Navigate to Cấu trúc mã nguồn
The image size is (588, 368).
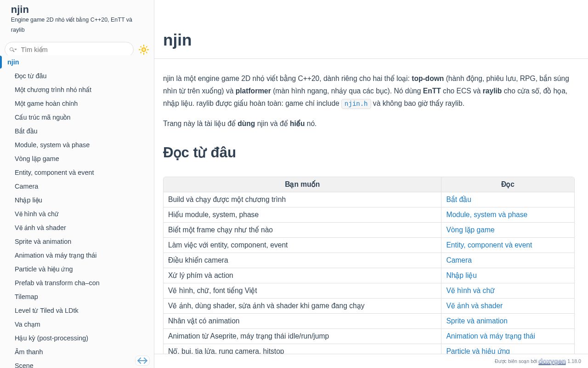point(43,117)
